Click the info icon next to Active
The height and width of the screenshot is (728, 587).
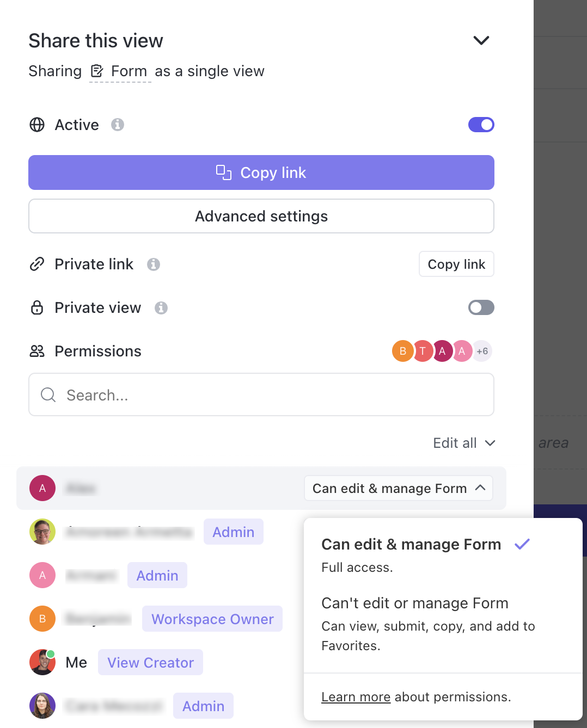(x=118, y=125)
